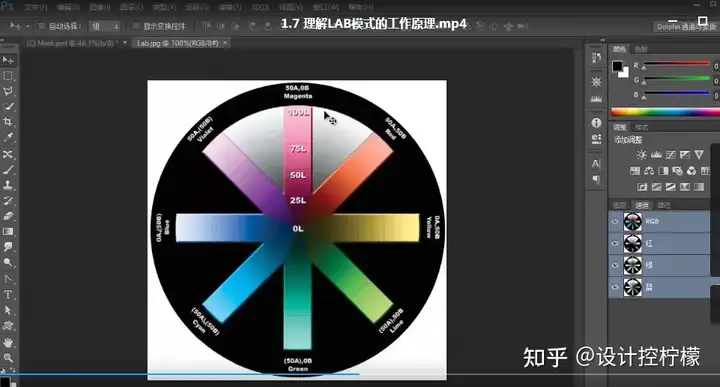Select the Path Selection tool
The height and width of the screenshot is (387, 720).
click(8, 310)
